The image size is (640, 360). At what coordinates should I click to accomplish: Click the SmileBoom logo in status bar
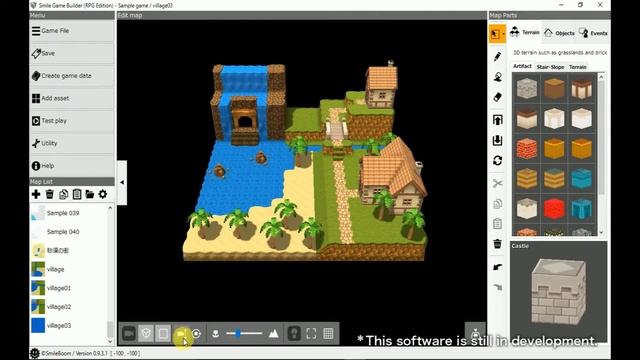(35, 353)
